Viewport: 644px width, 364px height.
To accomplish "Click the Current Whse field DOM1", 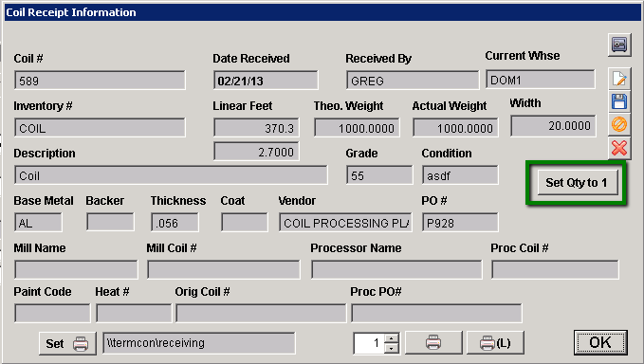I will (x=540, y=80).
